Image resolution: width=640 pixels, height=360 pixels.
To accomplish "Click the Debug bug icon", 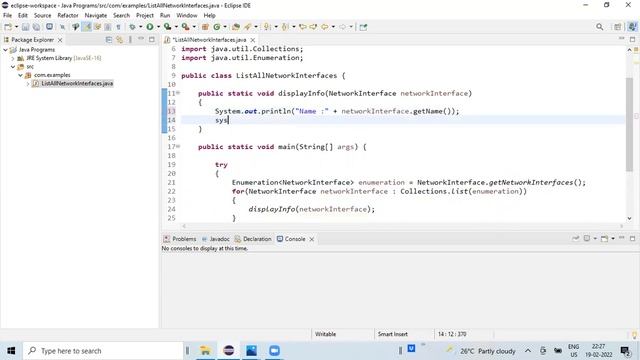I will point(132,27).
